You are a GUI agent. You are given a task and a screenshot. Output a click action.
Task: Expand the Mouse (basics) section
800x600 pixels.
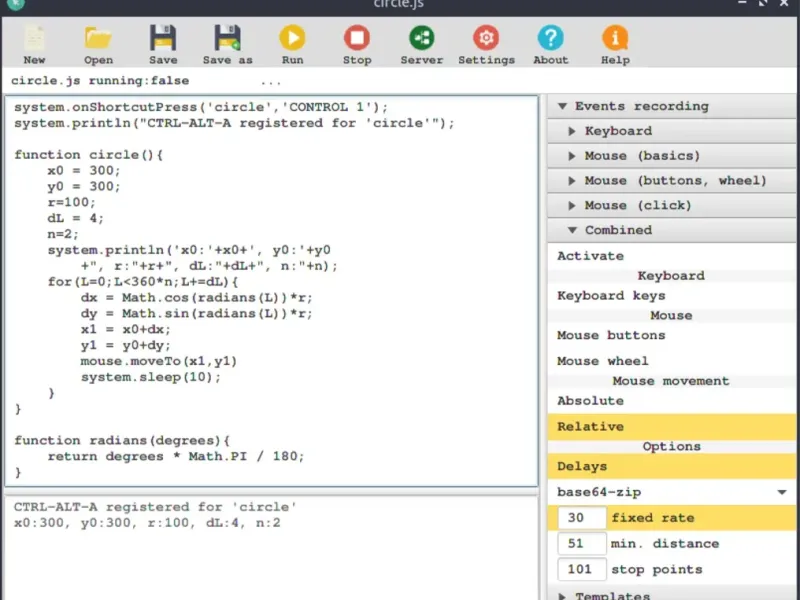tap(671, 156)
